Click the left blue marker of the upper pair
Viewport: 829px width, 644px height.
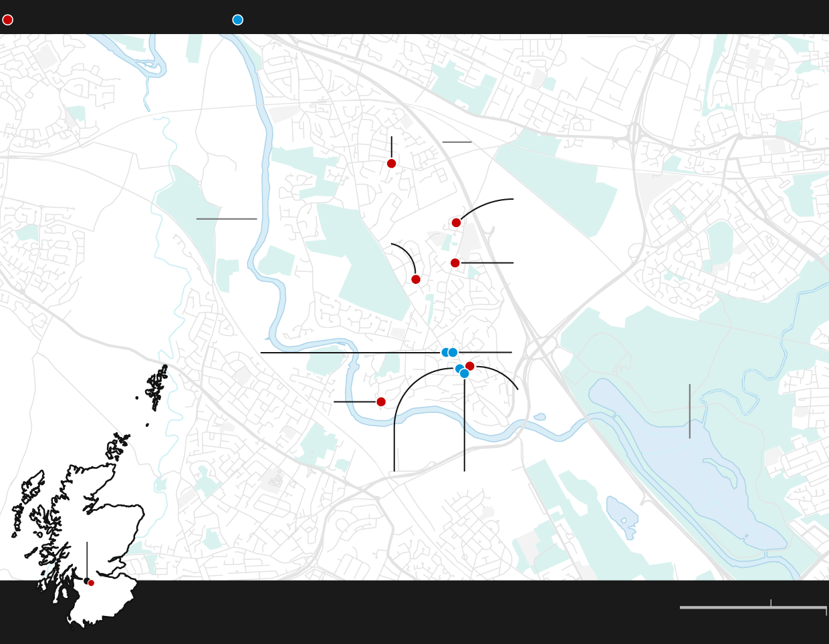(x=445, y=352)
